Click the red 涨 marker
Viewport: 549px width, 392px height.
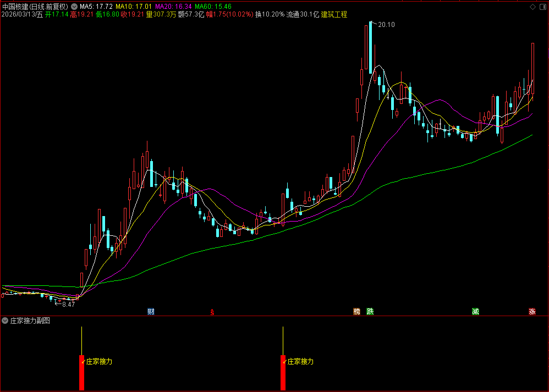click(x=532, y=312)
